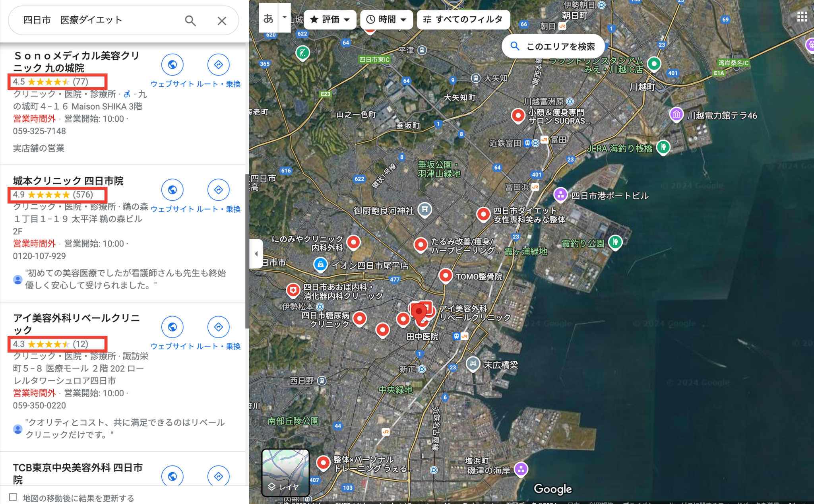Get route directions to アイ美容外科リベールクリニック
This screenshot has width=814, height=504.
(x=218, y=327)
